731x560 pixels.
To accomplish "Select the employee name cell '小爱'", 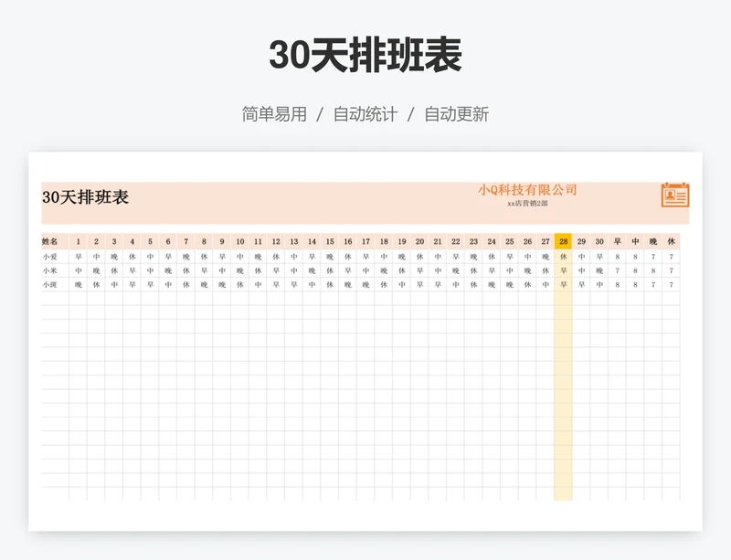I will click(x=55, y=257).
